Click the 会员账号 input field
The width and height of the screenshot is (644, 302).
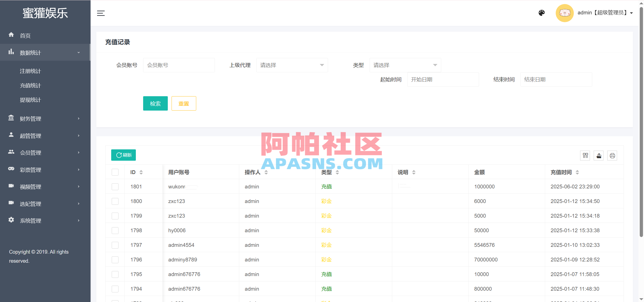[x=179, y=65]
